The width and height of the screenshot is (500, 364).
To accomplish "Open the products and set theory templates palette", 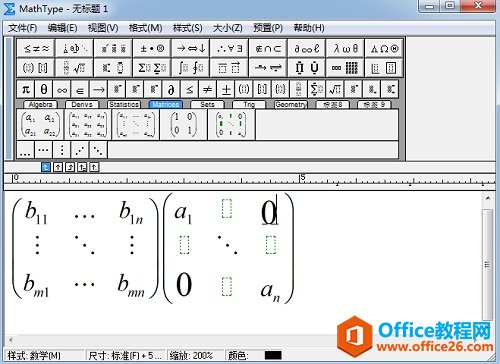I will (307, 68).
